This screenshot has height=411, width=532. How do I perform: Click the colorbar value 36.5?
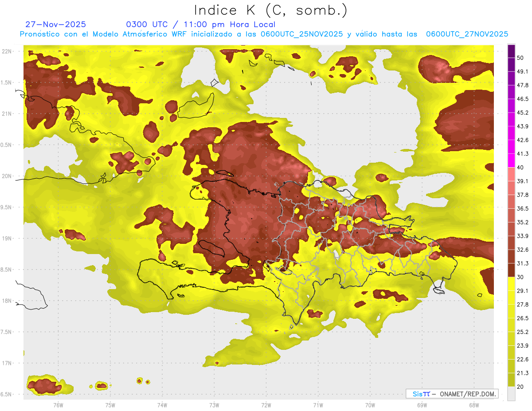coord(523,208)
